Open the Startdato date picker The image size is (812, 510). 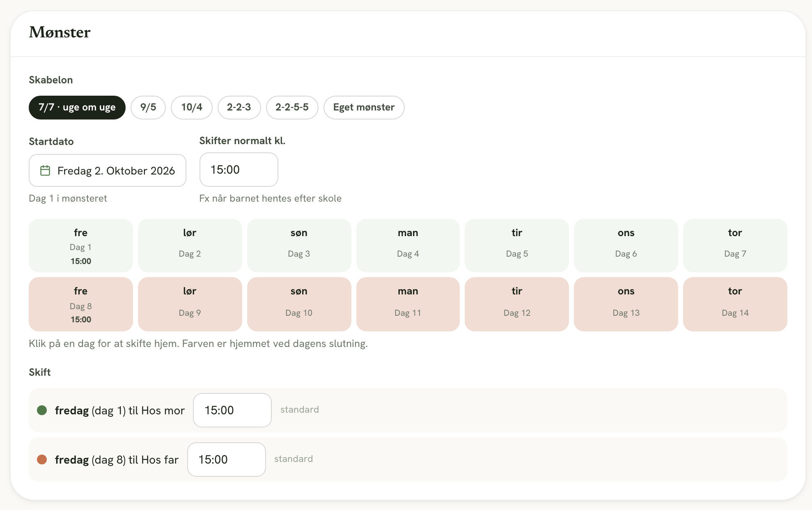coord(108,170)
